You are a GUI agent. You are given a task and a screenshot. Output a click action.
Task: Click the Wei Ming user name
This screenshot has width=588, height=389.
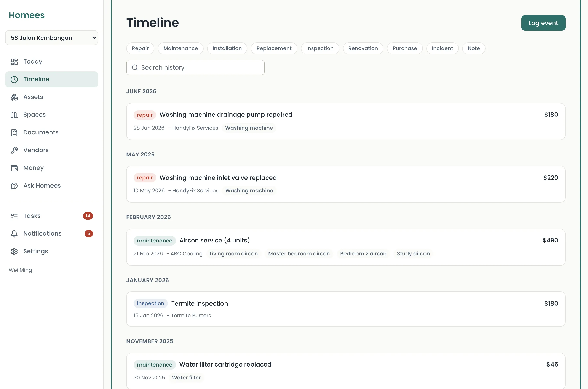pyautogui.click(x=20, y=270)
